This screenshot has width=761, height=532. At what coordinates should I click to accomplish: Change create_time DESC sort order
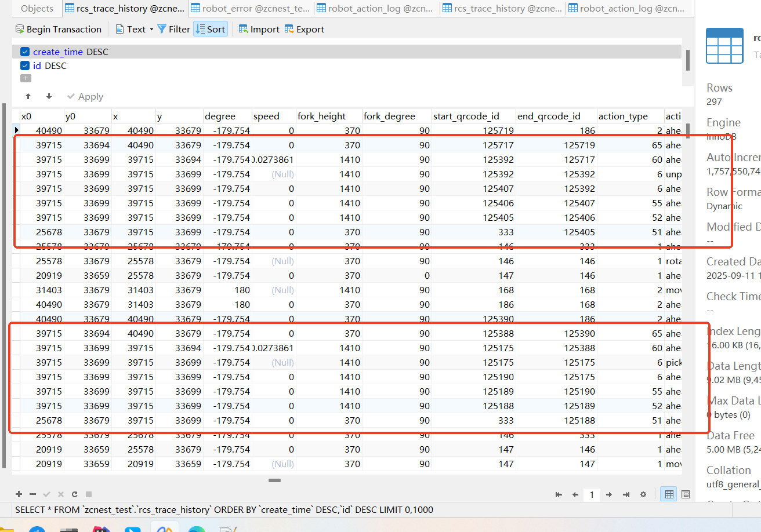[97, 52]
